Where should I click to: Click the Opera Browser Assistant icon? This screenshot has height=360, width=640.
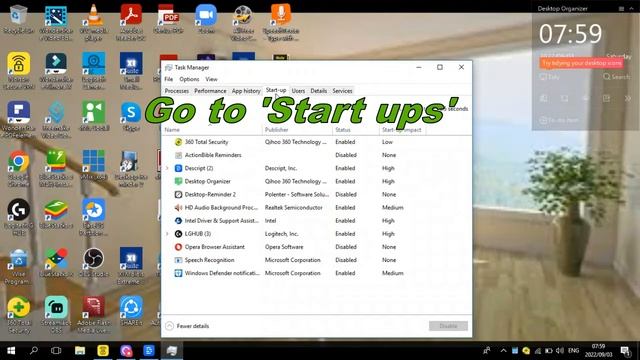coord(178,247)
